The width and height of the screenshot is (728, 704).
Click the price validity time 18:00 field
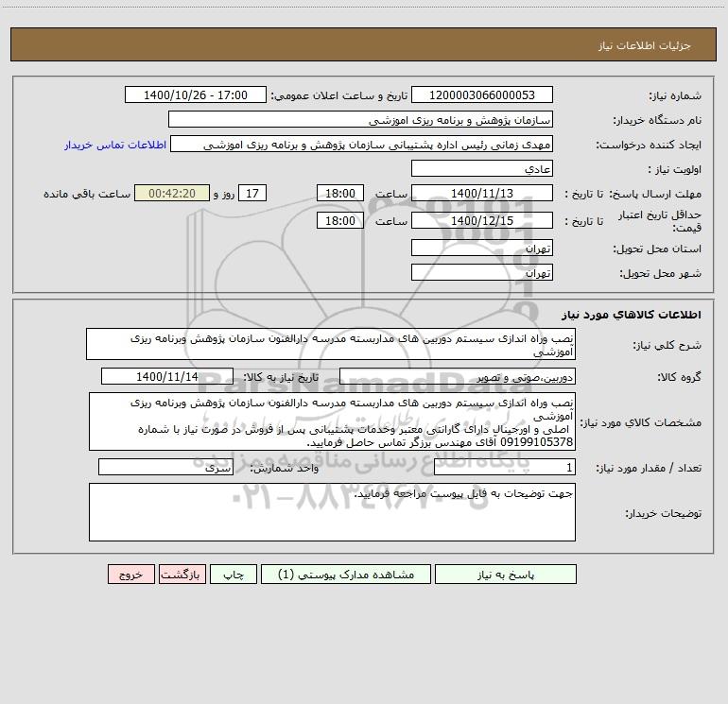click(339, 220)
